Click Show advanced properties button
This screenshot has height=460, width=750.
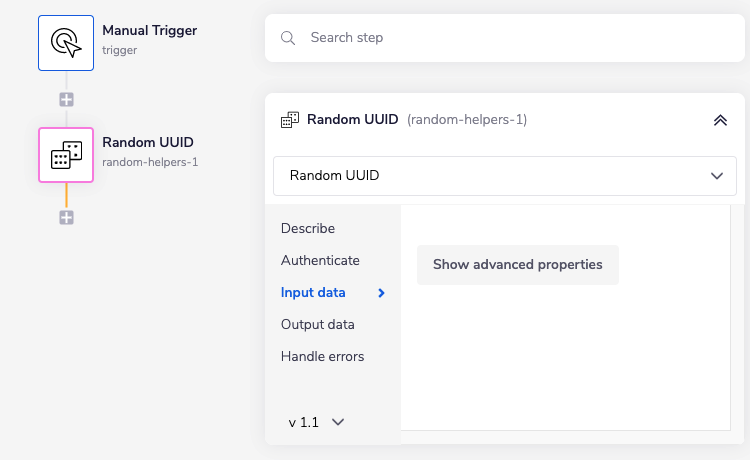pyautogui.click(x=517, y=265)
